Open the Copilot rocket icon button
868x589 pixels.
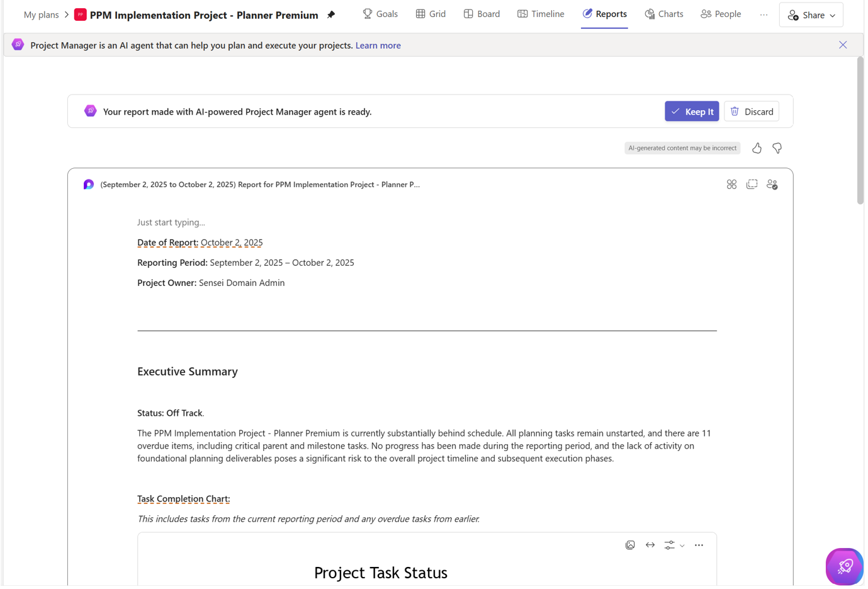pyautogui.click(x=844, y=566)
